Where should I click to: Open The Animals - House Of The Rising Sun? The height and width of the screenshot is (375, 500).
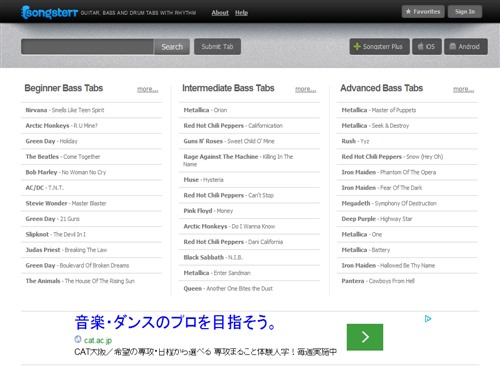click(x=80, y=281)
